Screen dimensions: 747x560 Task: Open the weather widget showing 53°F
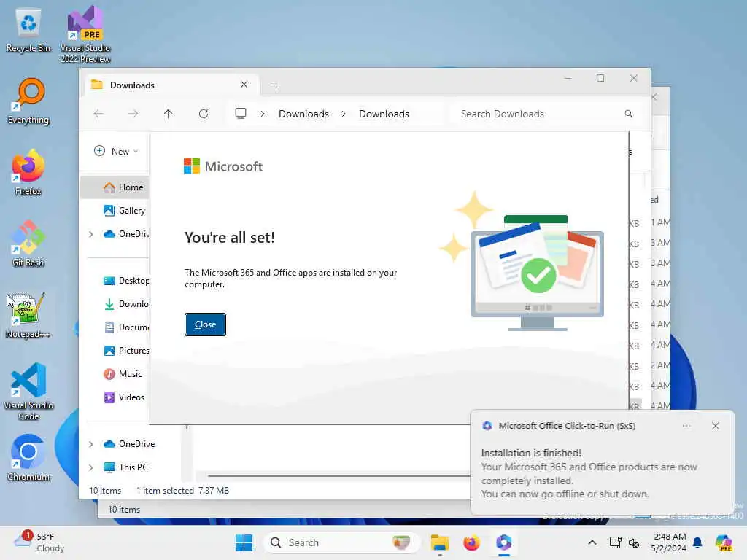click(x=39, y=542)
